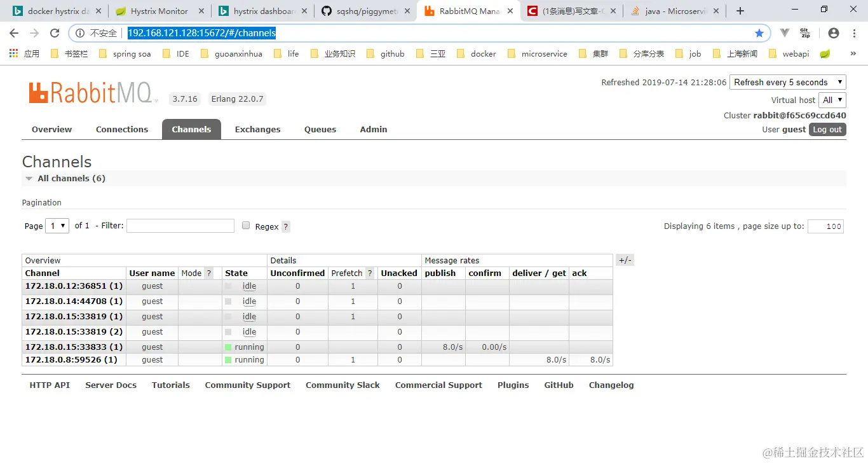The height and width of the screenshot is (463, 868).
Task: Enable the Regex filter checkbox
Action: tap(246, 225)
